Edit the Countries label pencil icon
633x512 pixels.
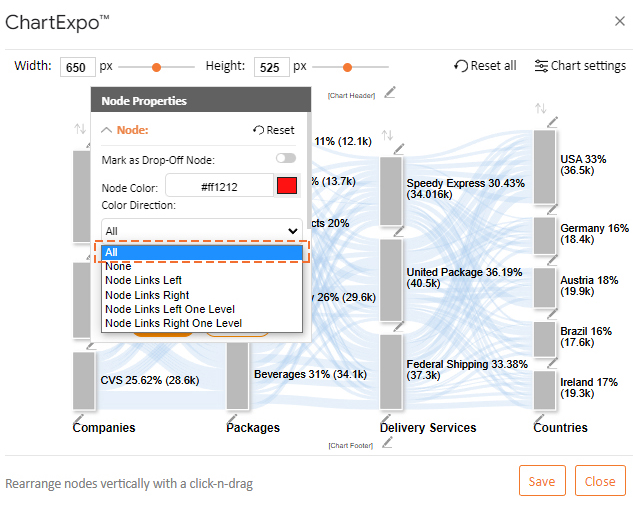click(x=539, y=419)
